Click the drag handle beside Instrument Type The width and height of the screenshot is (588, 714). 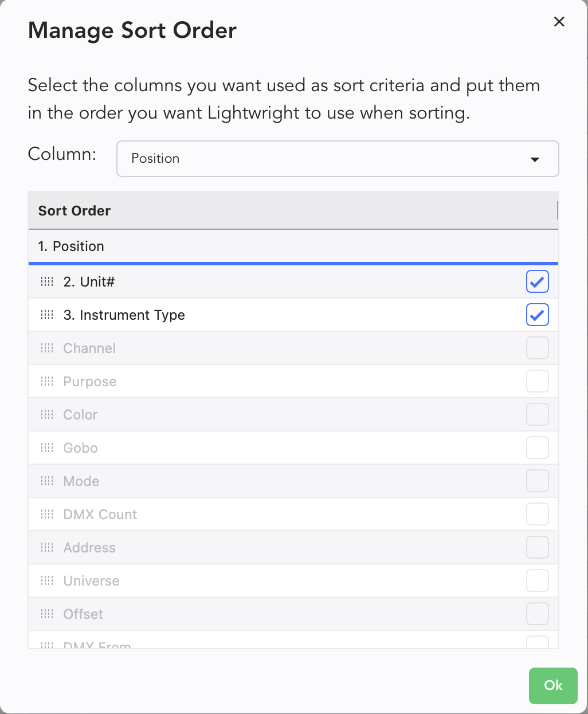47,315
